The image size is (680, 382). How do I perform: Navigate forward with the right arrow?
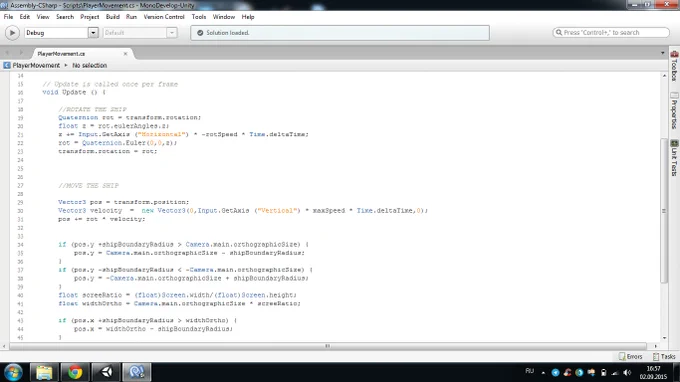[x=20, y=53]
